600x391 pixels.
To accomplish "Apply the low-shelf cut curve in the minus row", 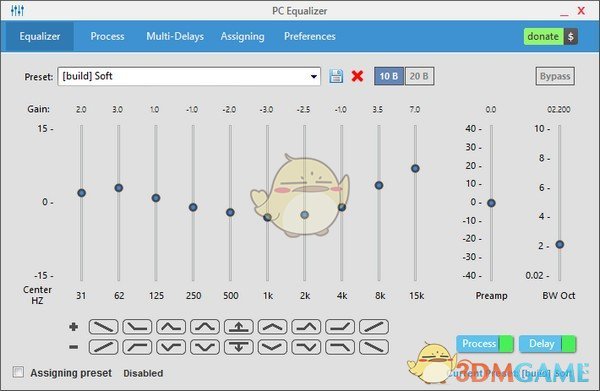I will pos(137,347).
